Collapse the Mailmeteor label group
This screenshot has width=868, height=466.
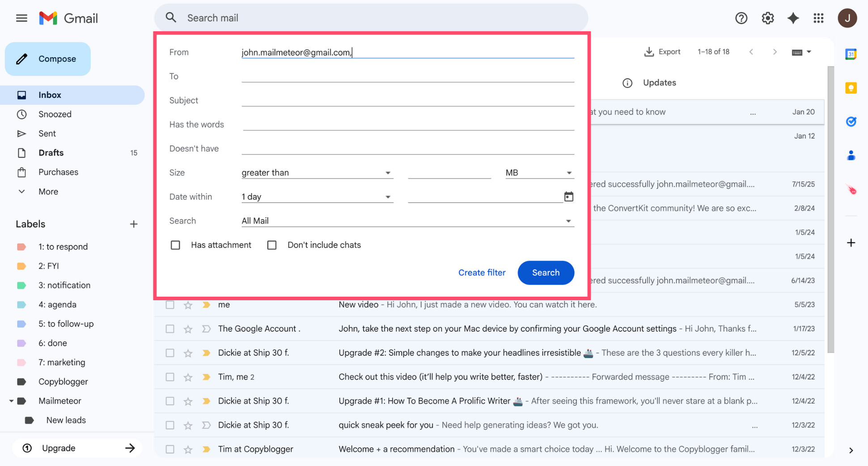12,401
